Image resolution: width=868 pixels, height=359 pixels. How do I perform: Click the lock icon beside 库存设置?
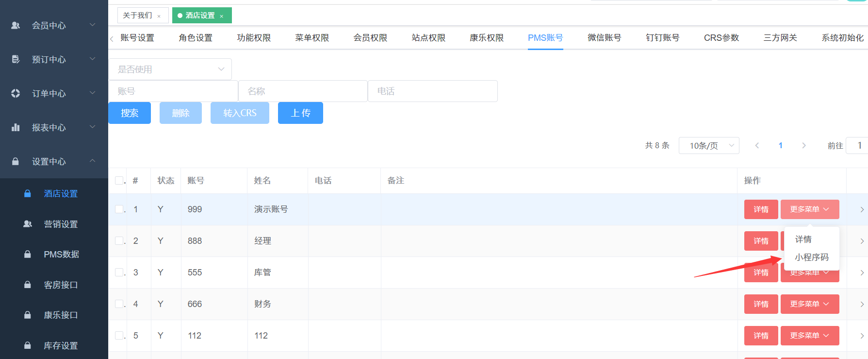tap(28, 345)
